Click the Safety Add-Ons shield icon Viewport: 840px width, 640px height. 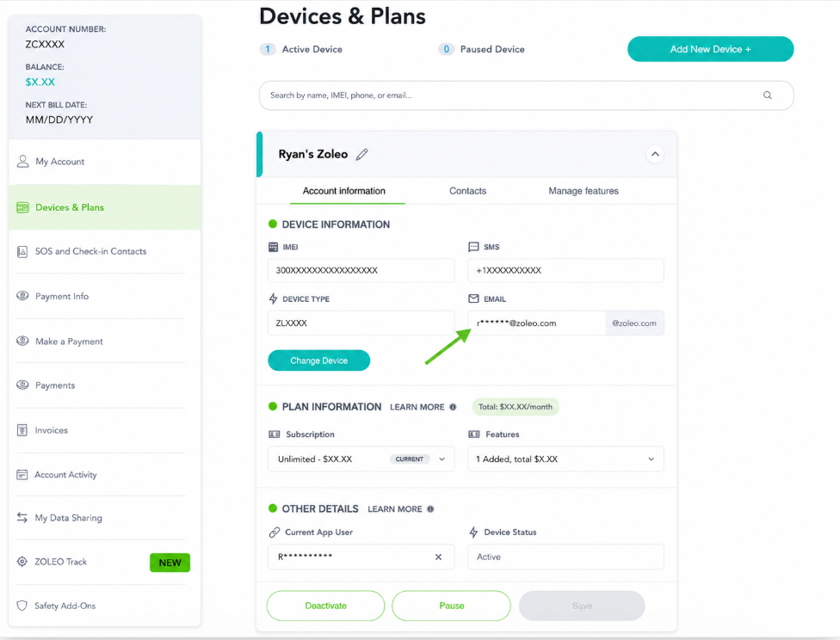[x=22, y=606]
